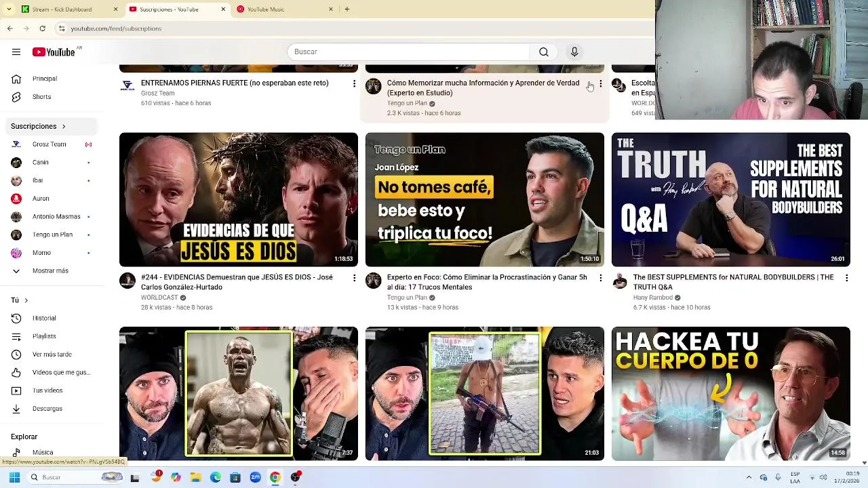Close the Kick Dashboard tab
The width and height of the screenshot is (868, 488).
click(x=115, y=9)
